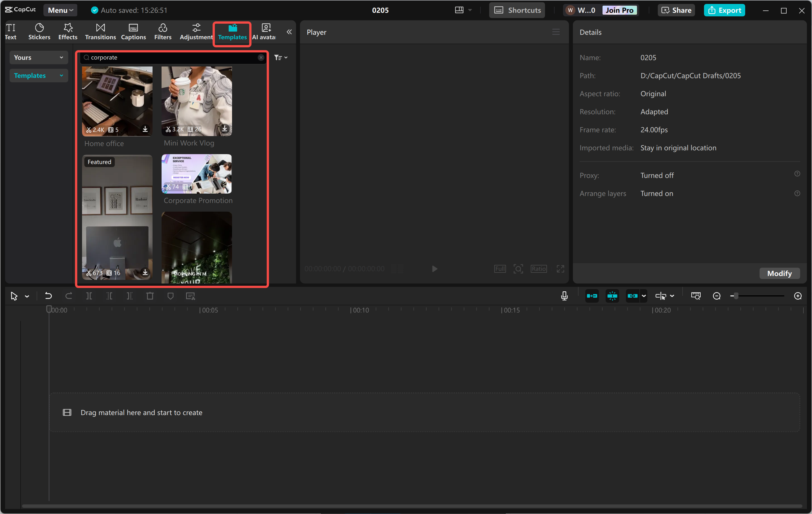812x514 pixels.
Task: Open the Stickers panel
Action: [39, 31]
